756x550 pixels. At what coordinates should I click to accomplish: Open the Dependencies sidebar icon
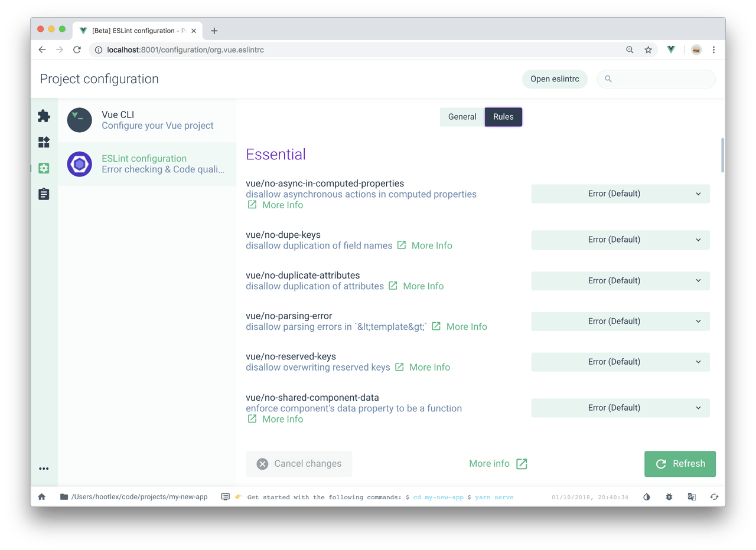coord(44,142)
